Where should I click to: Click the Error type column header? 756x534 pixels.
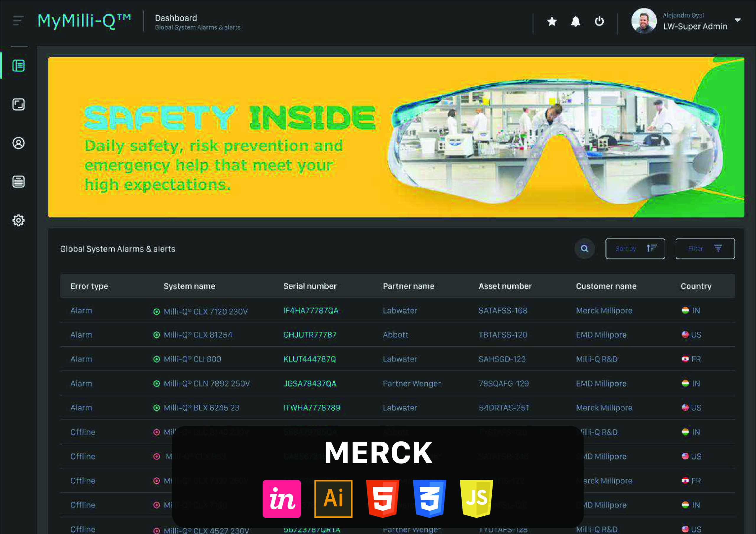click(x=89, y=286)
